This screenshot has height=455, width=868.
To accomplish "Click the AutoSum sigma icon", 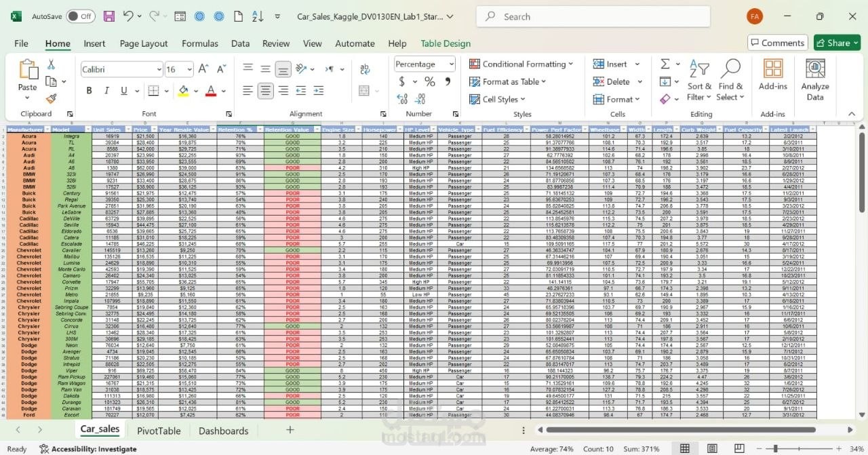I will (665, 64).
